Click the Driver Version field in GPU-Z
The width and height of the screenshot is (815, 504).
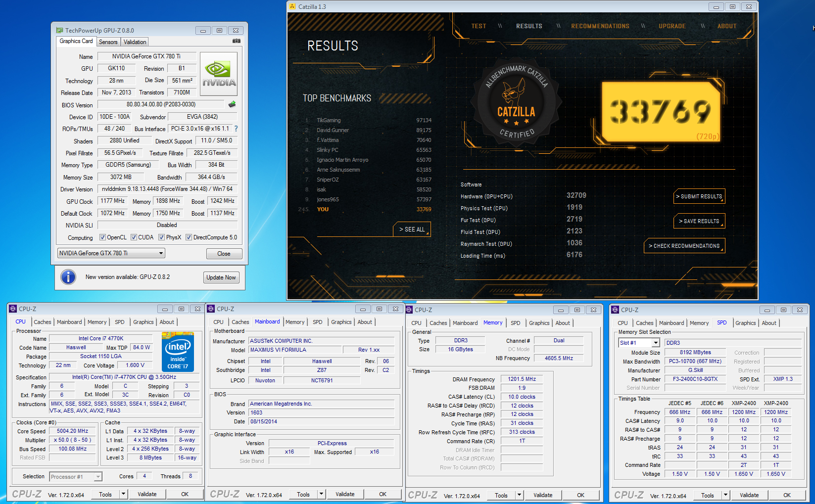tap(167, 189)
